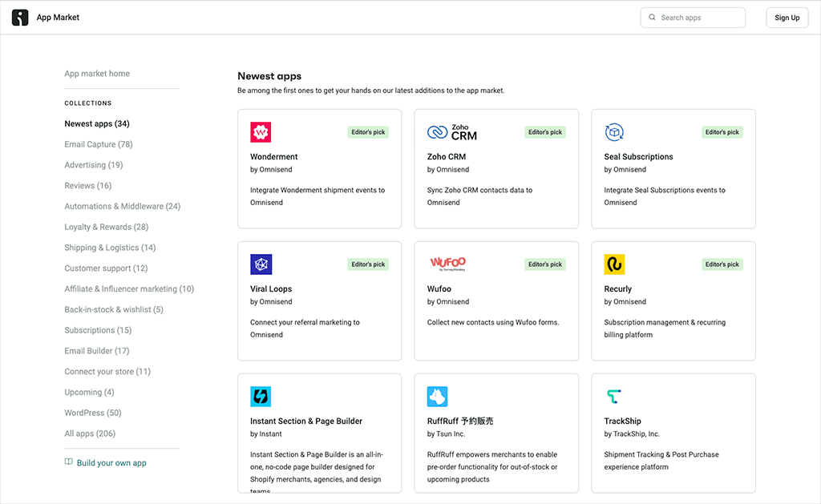The height and width of the screenshot is (504, 821).
Task: Click the Editor's pick badge on Zoho CRM
Action: [x=545, y=132]
